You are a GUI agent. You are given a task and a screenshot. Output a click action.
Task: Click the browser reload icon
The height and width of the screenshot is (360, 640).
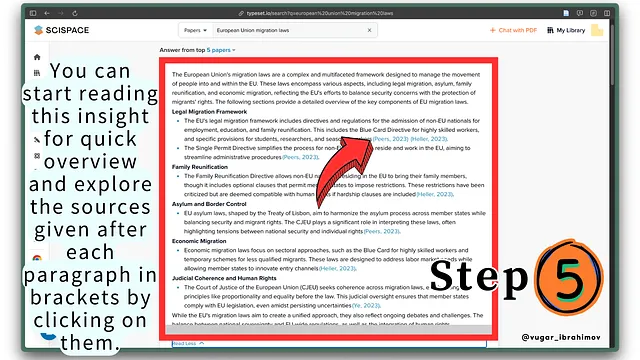click(75, 13)
